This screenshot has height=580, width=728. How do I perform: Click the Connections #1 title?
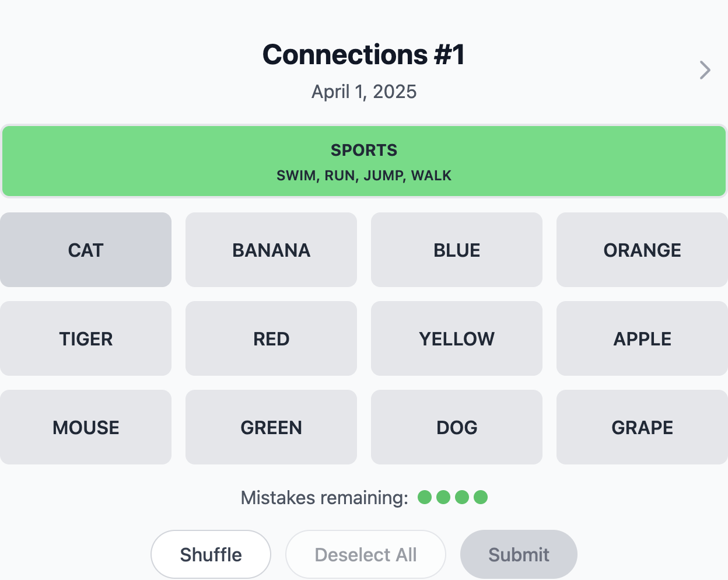(364, 54)
